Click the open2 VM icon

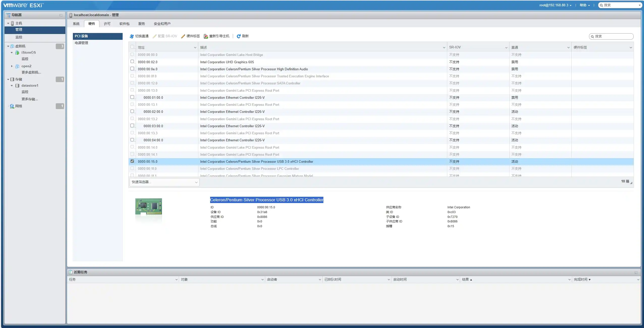(x=17, y=66)
